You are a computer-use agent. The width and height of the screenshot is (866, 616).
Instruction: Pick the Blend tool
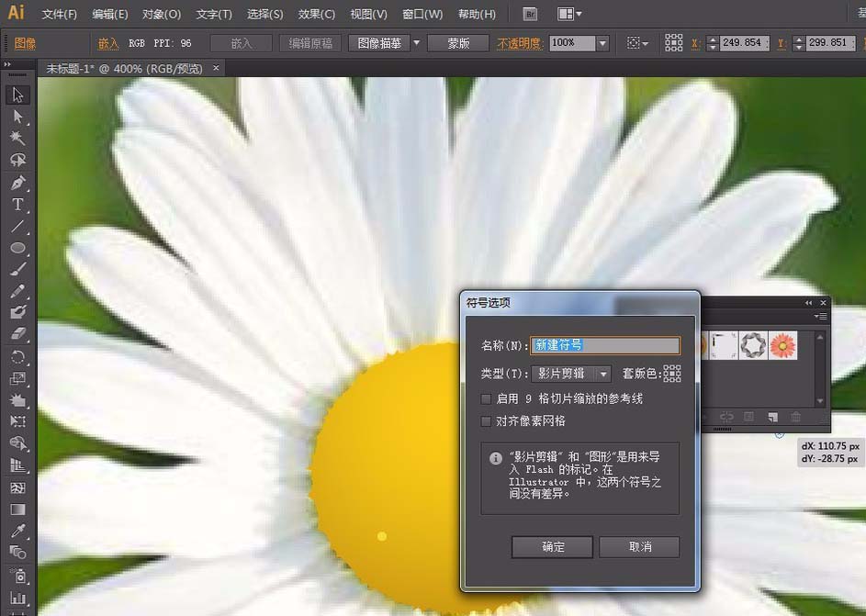pyautogui.click(x=17, y=552)
